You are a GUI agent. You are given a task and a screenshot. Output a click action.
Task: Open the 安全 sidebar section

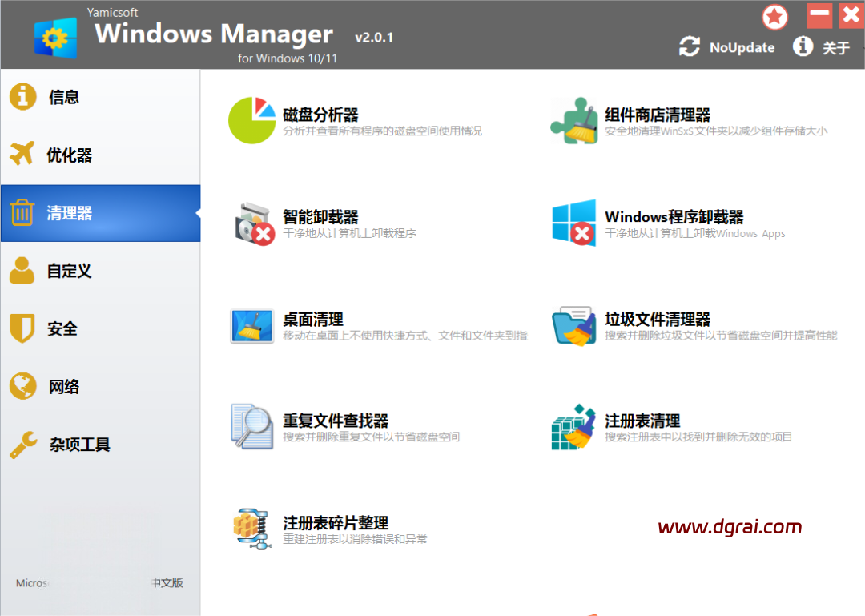pos(62,328)
